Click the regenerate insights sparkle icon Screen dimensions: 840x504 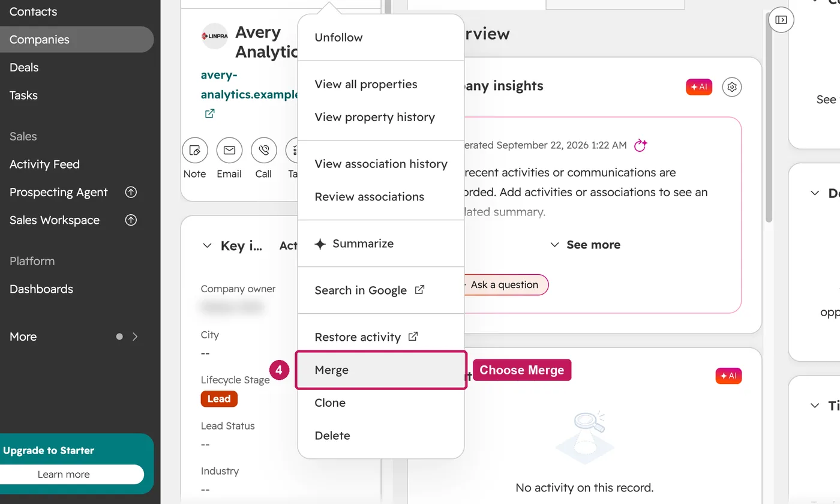[641, 145]
